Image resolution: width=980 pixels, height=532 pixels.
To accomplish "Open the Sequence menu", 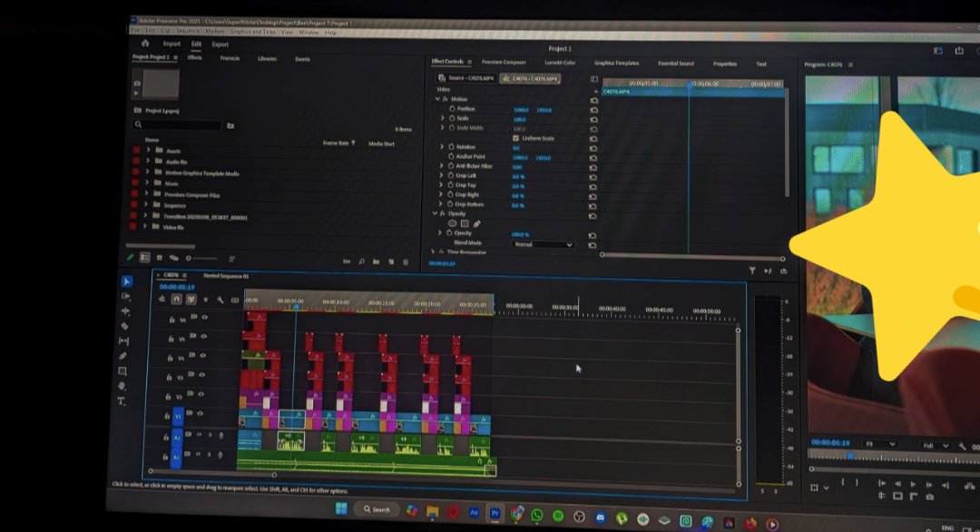I will click(187, 29).
